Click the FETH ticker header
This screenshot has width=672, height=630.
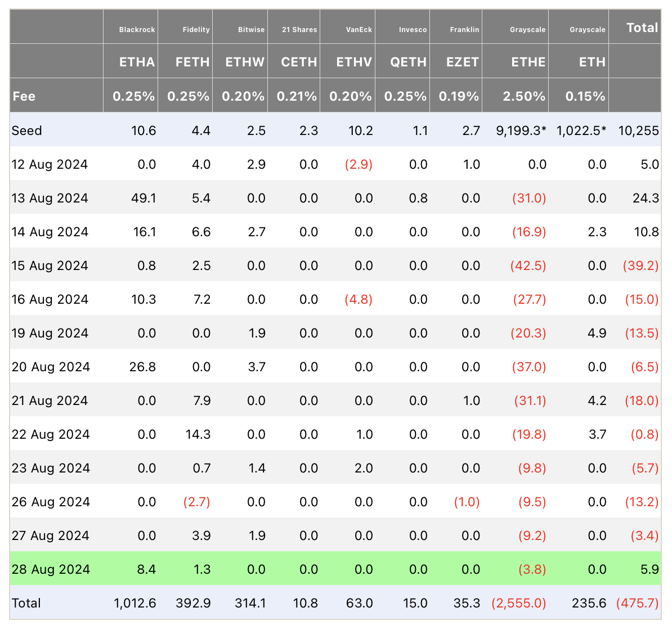(192, 62)
